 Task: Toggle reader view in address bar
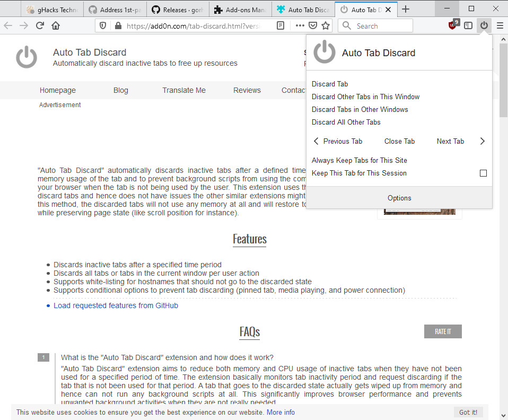(x=281, y=25)
